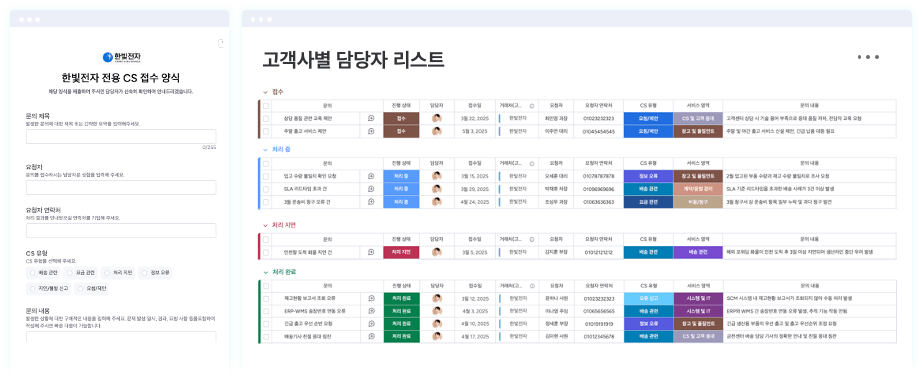Click the 거래처 column info icon in 처리 완료 group

pyautogui.click(x=532, y=286)
